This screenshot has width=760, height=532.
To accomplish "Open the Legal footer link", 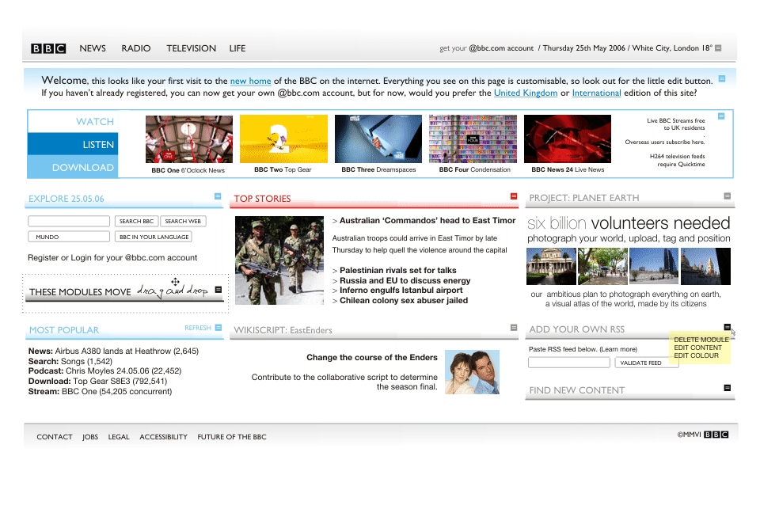I will click(119, 437).
